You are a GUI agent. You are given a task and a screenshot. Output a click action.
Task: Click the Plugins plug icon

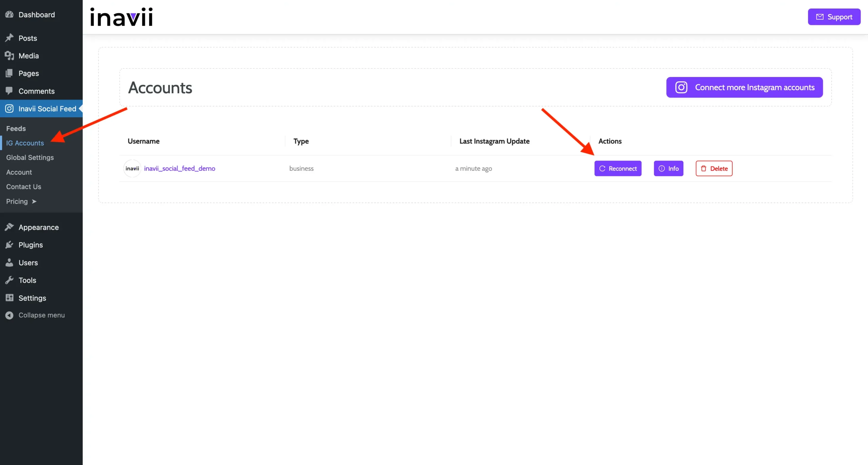pyautogui.click(x=9, y=245)
